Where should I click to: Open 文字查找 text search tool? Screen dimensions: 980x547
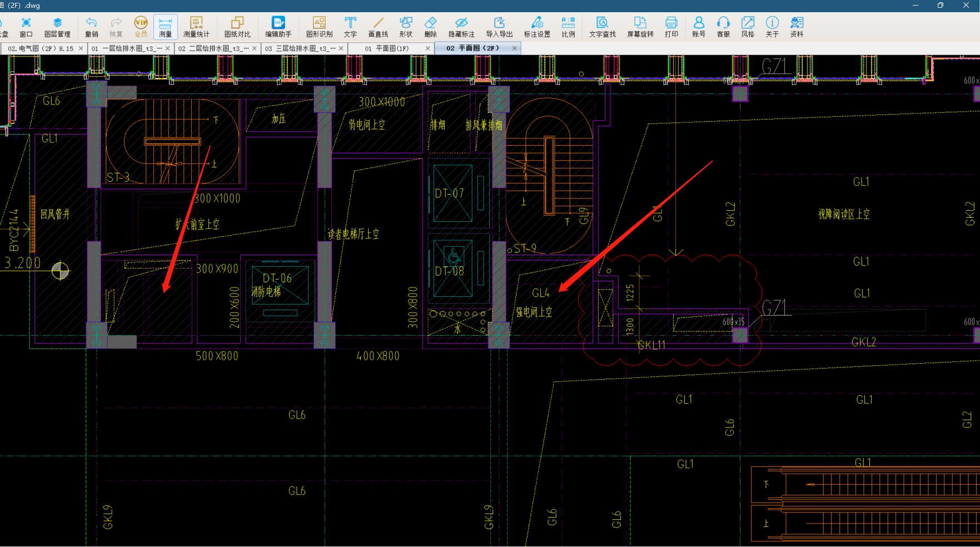pyautogui.click(x=603, y=27)
